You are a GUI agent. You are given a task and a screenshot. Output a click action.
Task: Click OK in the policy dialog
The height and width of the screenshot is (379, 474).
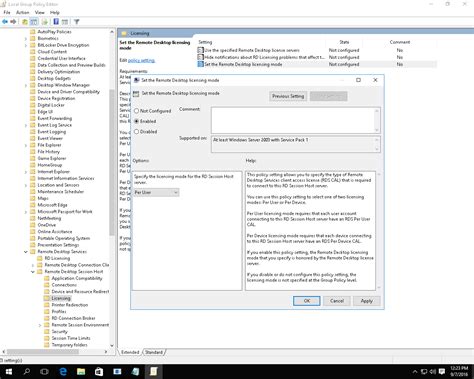pos(307,301)
